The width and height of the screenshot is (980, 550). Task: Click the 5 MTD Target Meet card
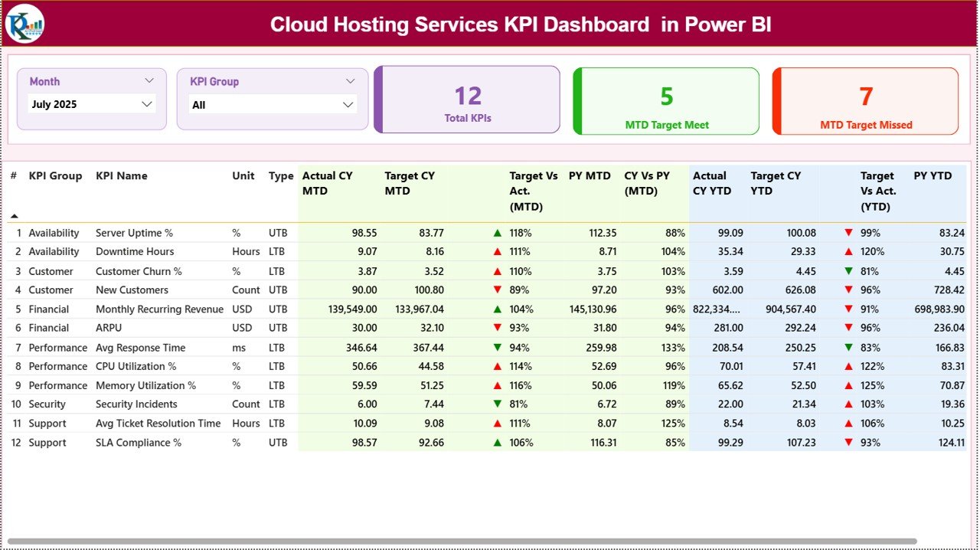[x=665, y=101]
